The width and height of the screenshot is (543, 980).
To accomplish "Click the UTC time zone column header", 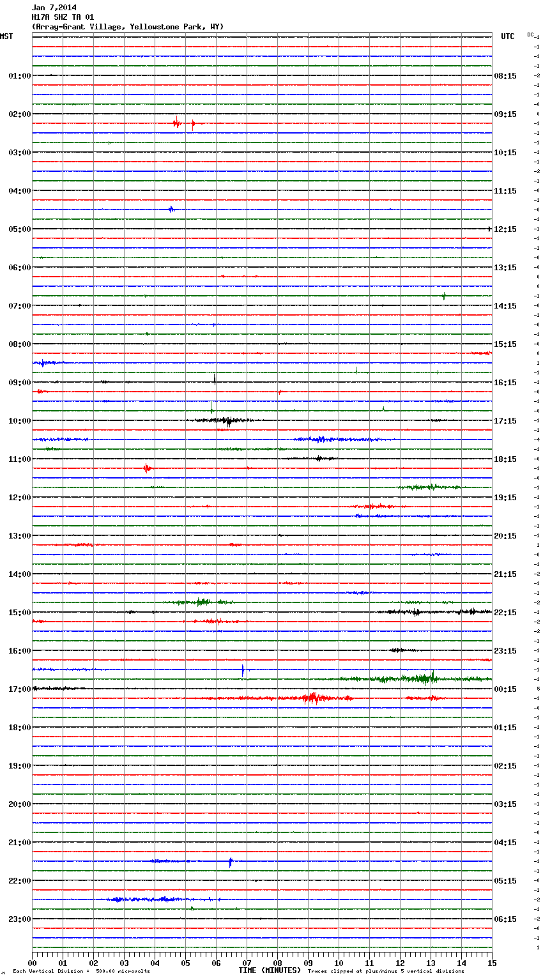I will [x=507, y=36].
